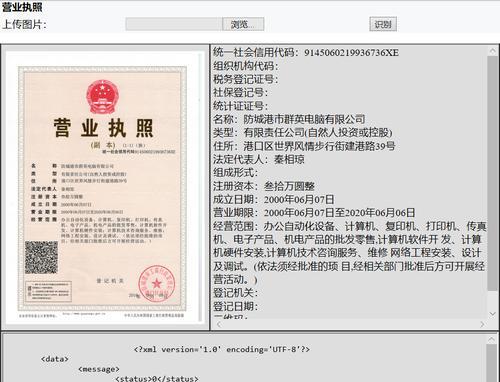Select the 组成形式 line
500x382 pixels.
(x=236, y=172)
